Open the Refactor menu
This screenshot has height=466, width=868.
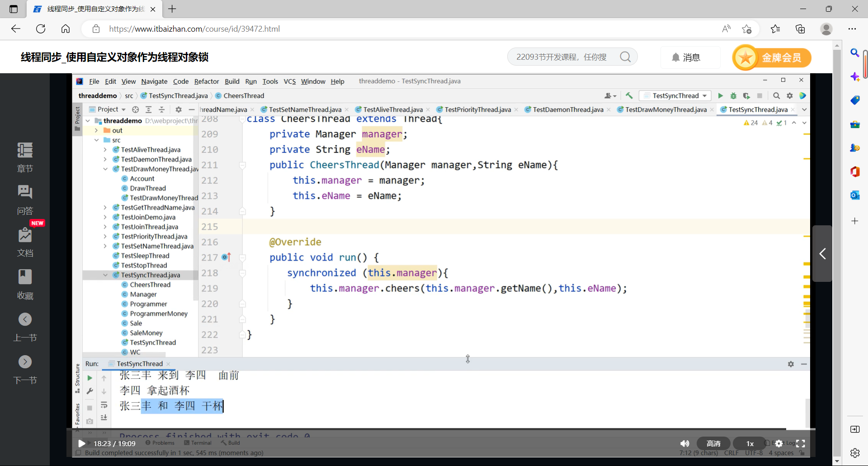point(207,81)
